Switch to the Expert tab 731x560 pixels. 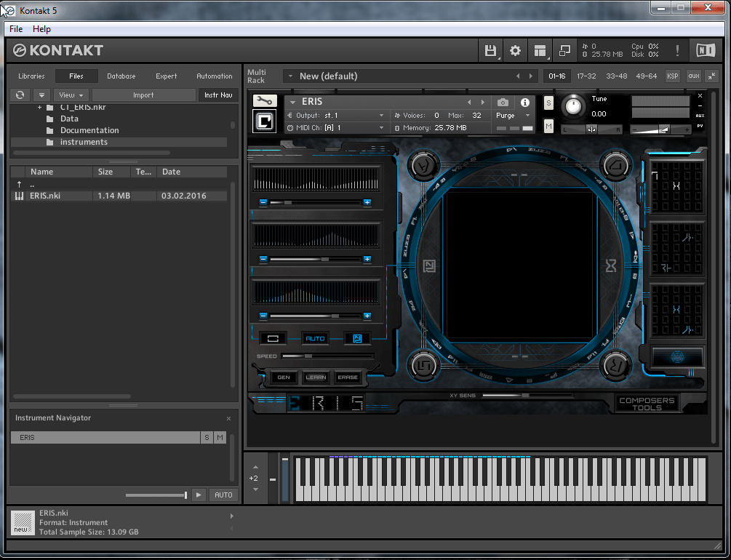166,76
